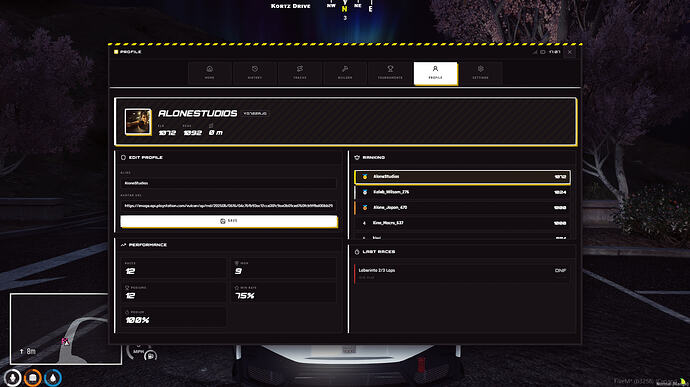The height and width of the screenshot is (387, 690).
Task: Click the Save profile button
Action: tap(229, 221)
